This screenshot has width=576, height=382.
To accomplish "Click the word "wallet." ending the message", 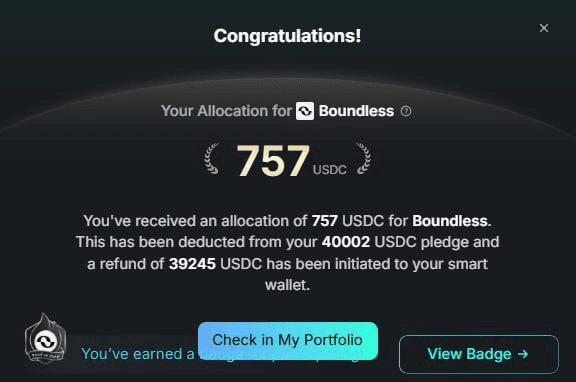I will point(288,285).
